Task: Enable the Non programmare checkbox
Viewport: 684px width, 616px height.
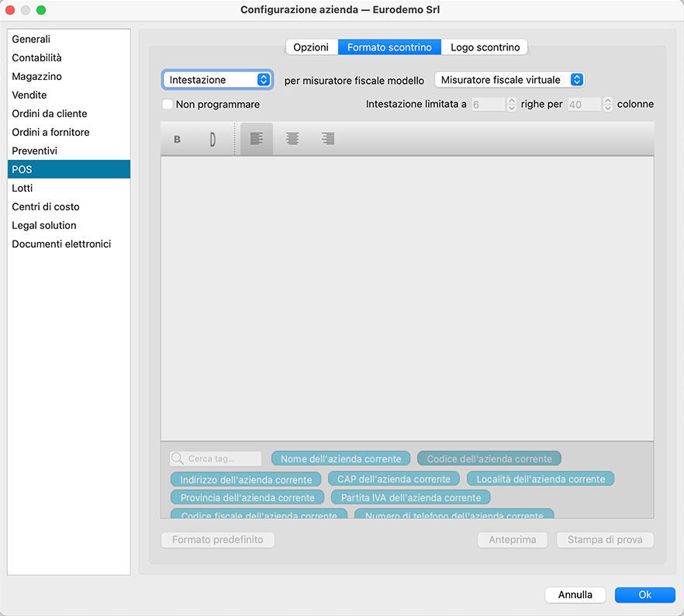Action: [x=167, y=104]
